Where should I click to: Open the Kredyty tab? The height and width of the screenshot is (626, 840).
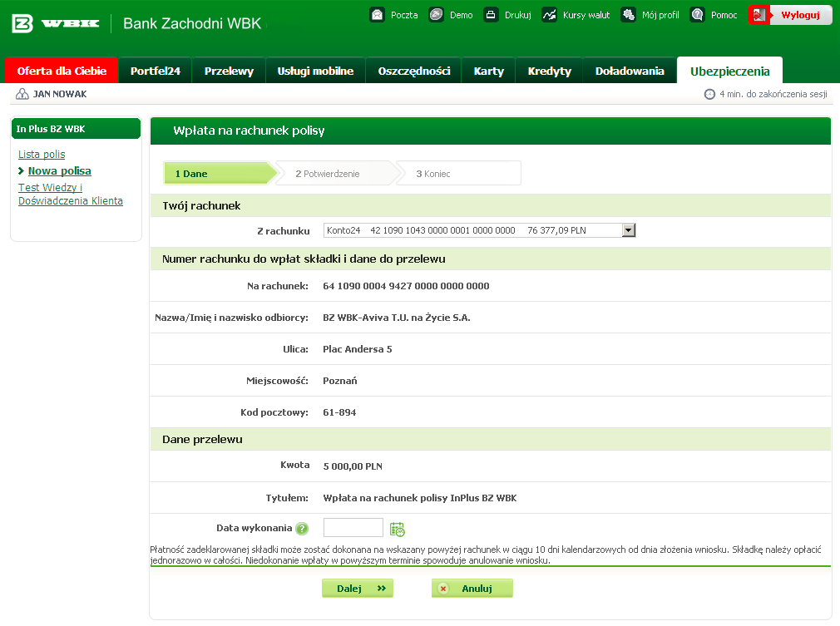(549, 71)
